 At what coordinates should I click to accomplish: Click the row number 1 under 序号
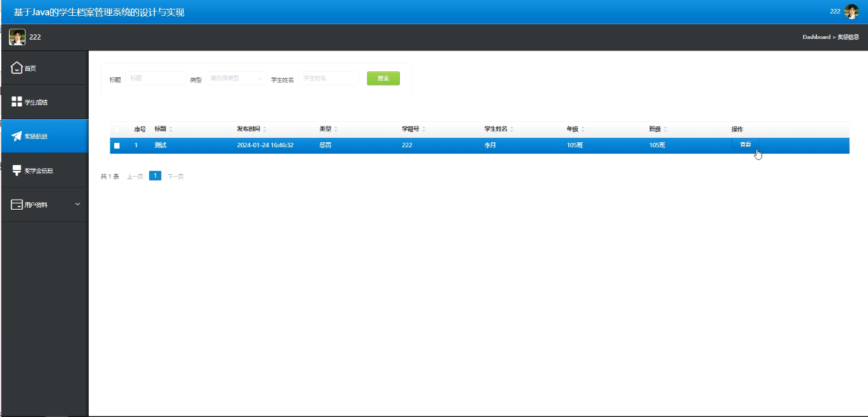(x=136, y=145)
